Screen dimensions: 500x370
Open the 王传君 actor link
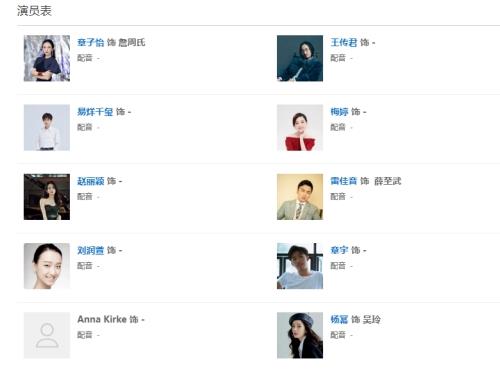click(x=344, y=42)
